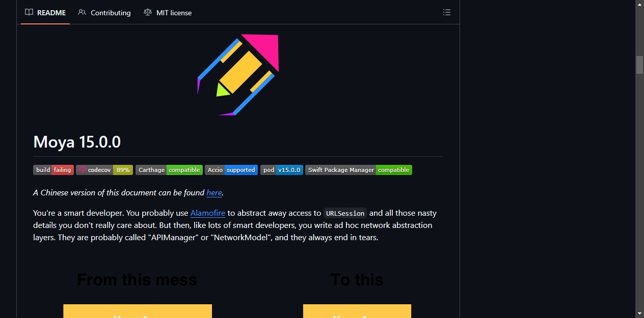The image size is (644, 318).
Task: Click the 'To this' diagram heading
Action: tap(357, 279)
